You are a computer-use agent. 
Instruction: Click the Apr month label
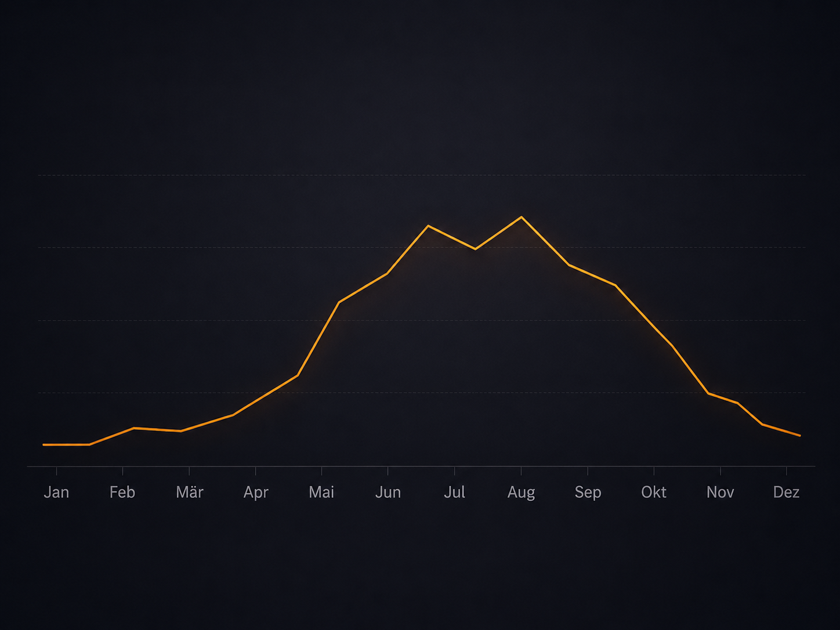click(256, 493)
